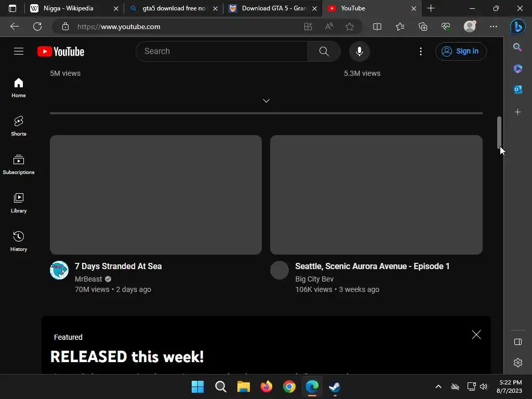
Task: Open Subscriptions in YouTube sidebar
Action: point(19,164)
